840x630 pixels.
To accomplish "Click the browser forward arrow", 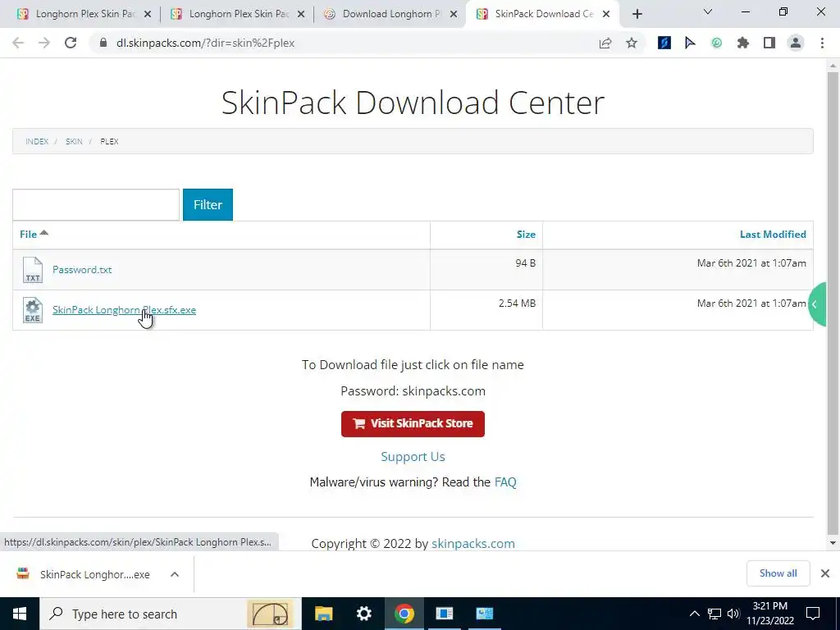I will click(44, 43).
